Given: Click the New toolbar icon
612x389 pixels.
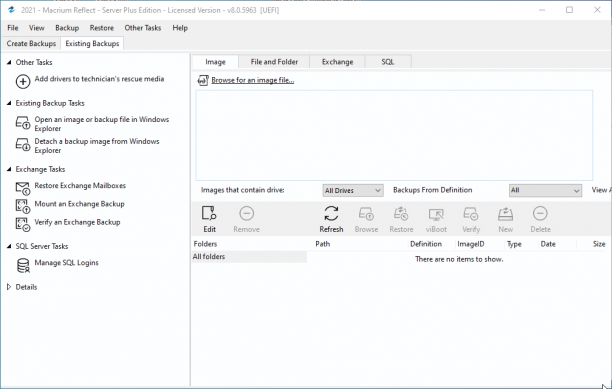Looking at the screenshot, I should coord(505,213).
